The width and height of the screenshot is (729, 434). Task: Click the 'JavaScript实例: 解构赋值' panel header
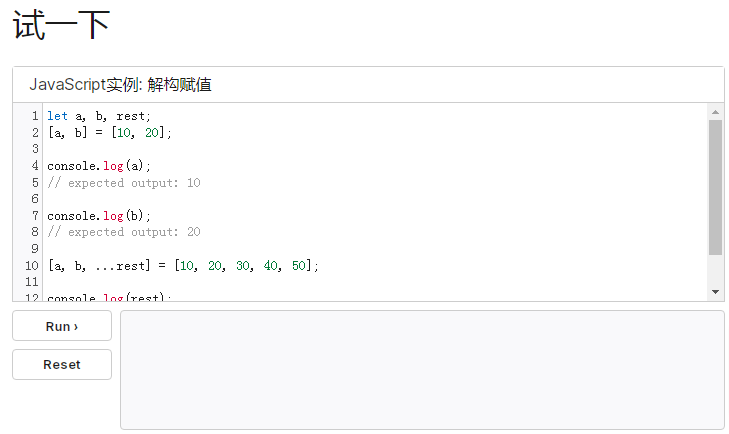[x=120, y=85]
